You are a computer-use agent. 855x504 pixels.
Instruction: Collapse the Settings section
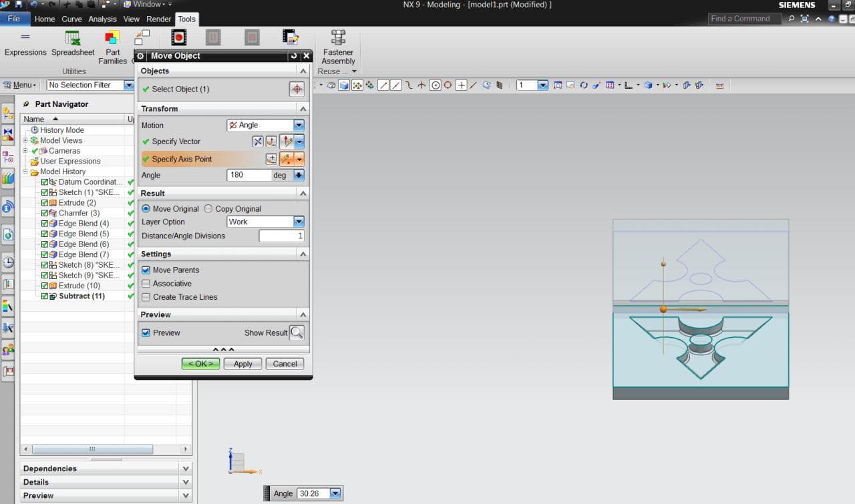pyautogui.click(x=303, y=254)
